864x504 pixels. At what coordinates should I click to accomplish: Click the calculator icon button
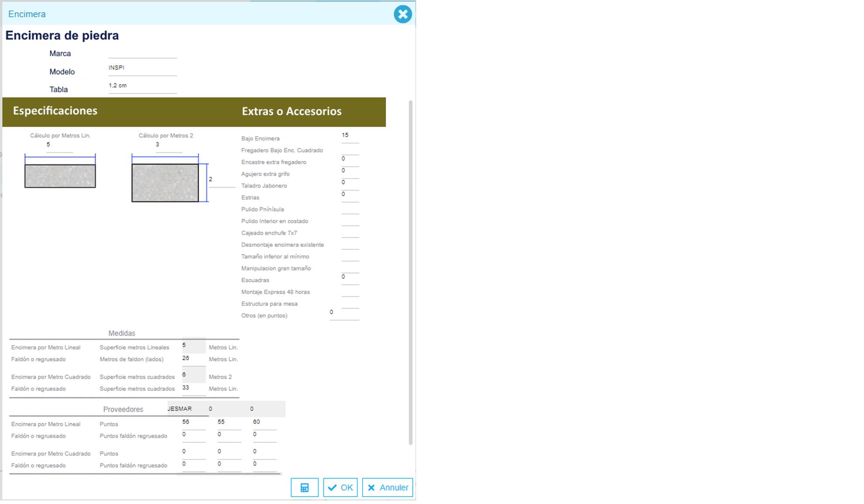[x=304, y=487]
